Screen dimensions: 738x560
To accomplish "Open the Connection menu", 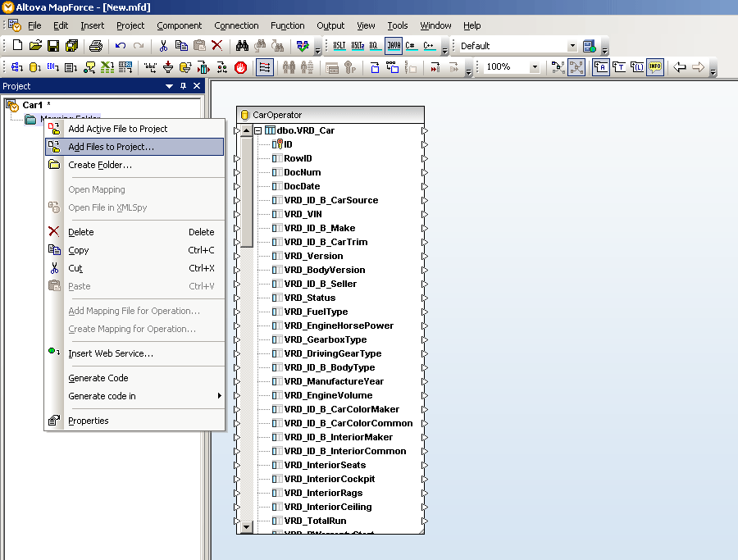I will point(236,25).
